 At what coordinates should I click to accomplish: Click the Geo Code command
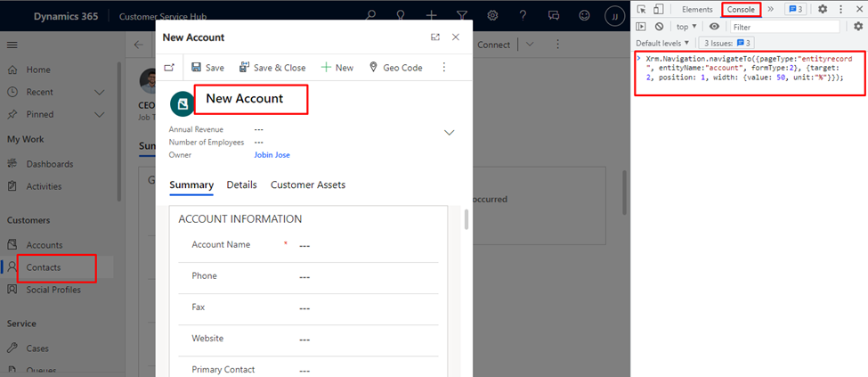coord(395,68)
